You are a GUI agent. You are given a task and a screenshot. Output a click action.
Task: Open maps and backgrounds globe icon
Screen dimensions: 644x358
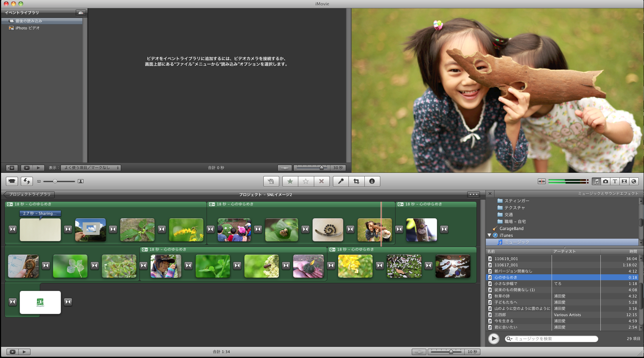pyautogui.click(x=634, y=181)
